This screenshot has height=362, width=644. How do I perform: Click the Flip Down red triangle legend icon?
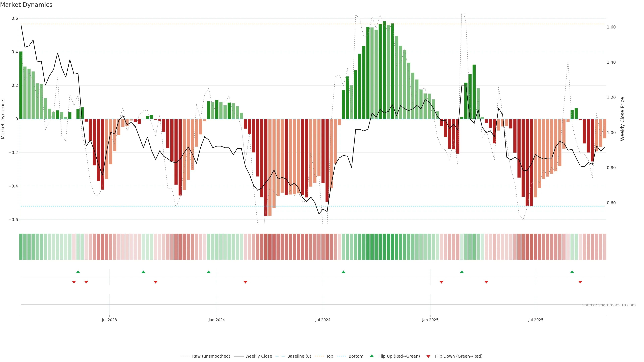(428, 356)
